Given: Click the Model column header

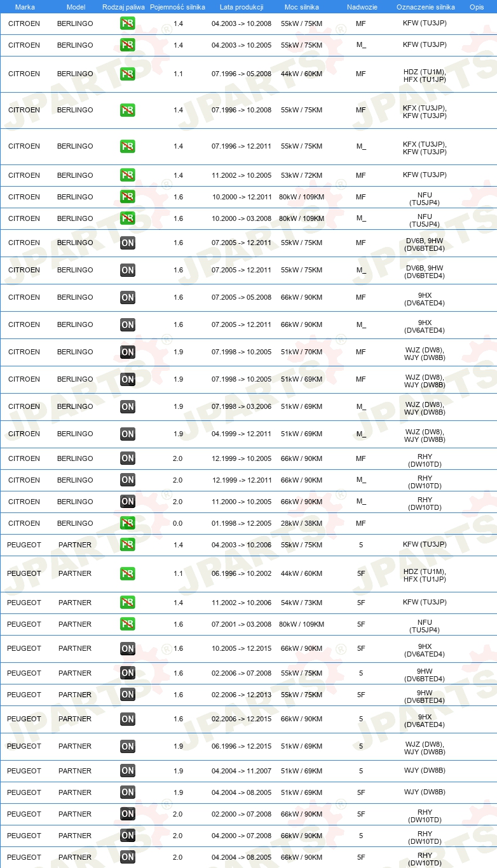Looking at the screenshot, I should [76, 7].
